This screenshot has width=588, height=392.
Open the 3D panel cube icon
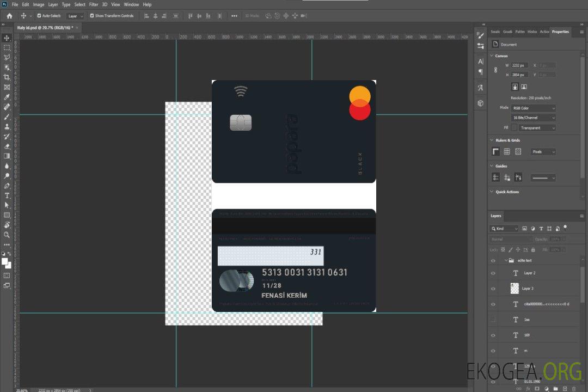click(480, 103)
